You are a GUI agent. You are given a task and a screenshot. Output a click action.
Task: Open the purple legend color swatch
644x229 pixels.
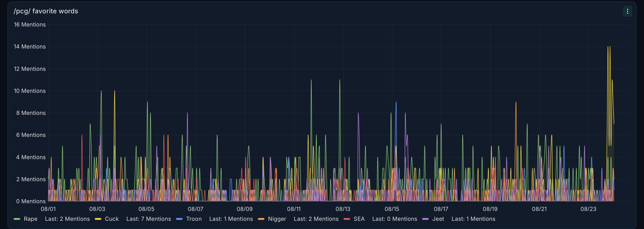pyautogui.click(x=425, y=219)
